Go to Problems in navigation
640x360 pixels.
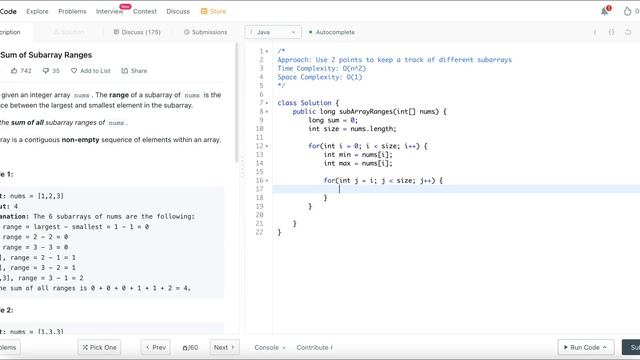point(72,11)
